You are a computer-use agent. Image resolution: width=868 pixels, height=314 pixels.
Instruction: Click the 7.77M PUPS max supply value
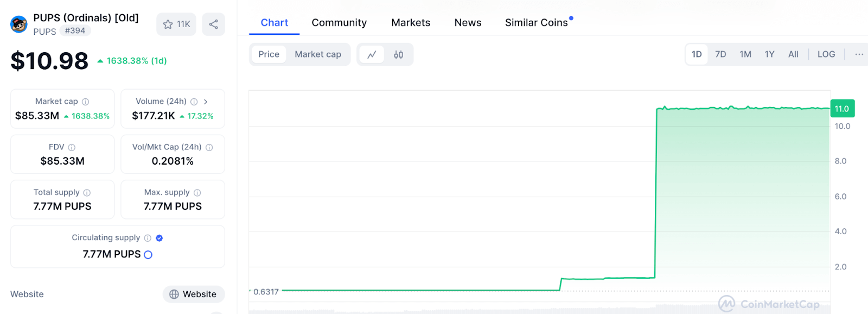(173, 206)
